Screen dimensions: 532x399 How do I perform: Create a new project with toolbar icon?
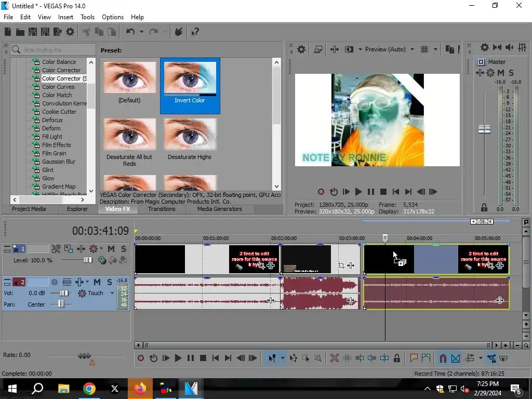pos(8,32)
